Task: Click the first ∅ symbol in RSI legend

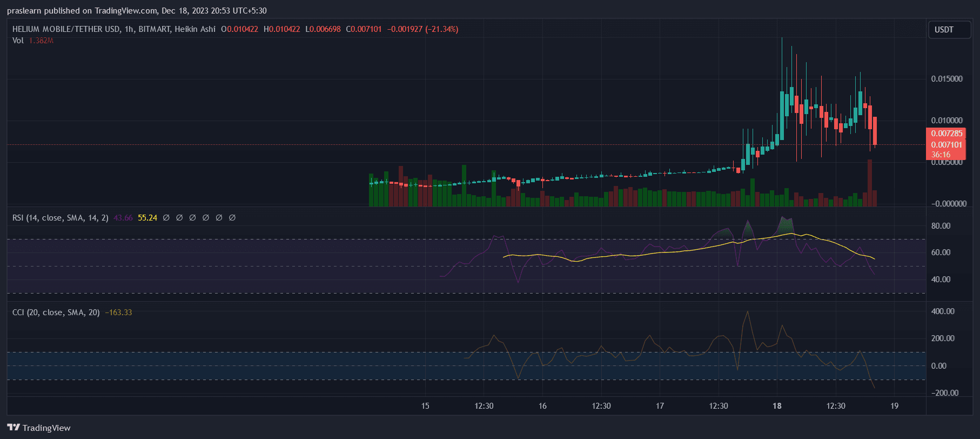Action: (x=166, y=218)
